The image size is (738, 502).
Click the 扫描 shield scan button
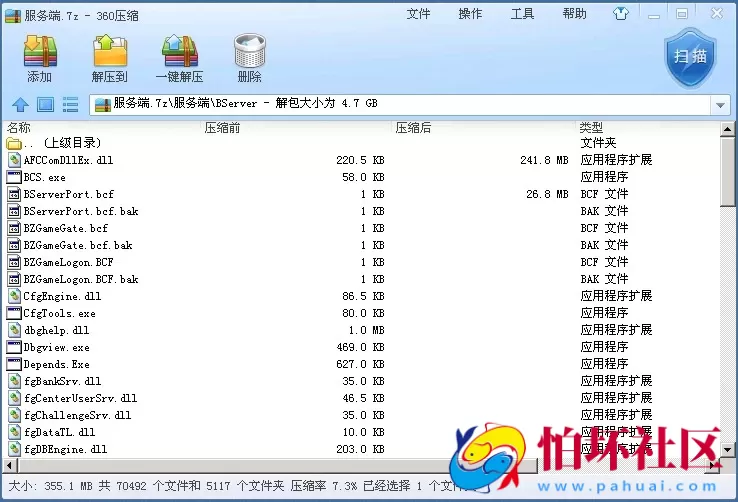[690, 57]
